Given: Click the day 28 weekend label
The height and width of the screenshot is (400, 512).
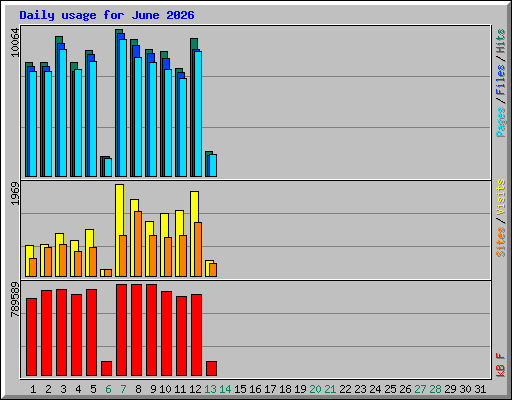Looking at the screenshot, I should coord(435,389).
